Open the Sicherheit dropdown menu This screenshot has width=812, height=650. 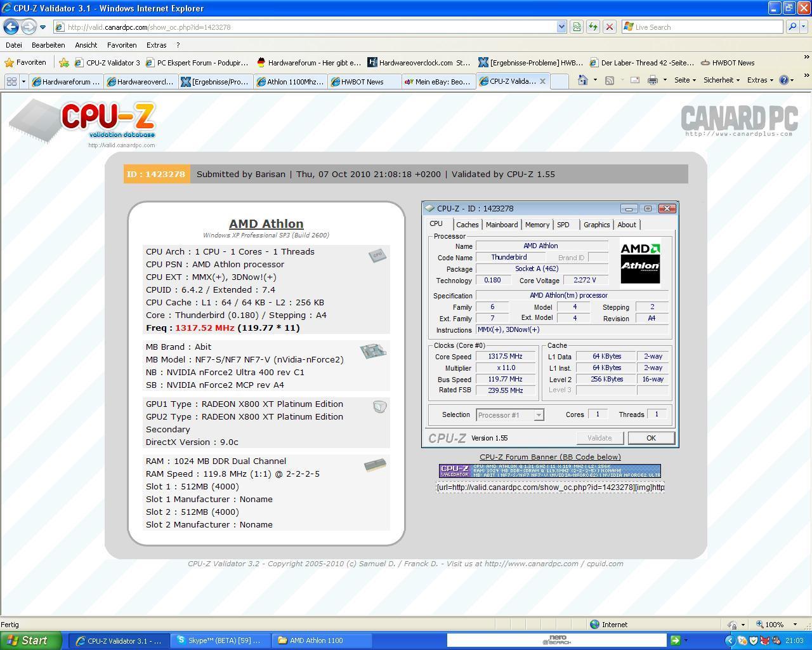tap(721, 80)
